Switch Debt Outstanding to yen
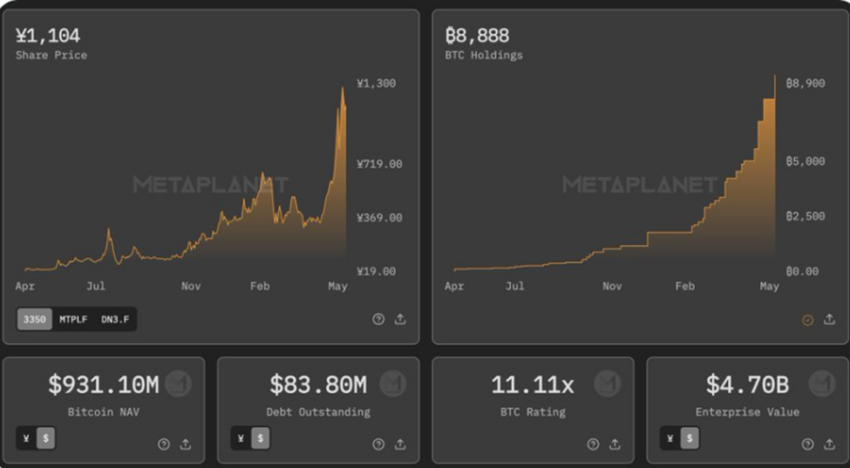The height and width of the screenshot is (468, 850). (x=241, y=438)
